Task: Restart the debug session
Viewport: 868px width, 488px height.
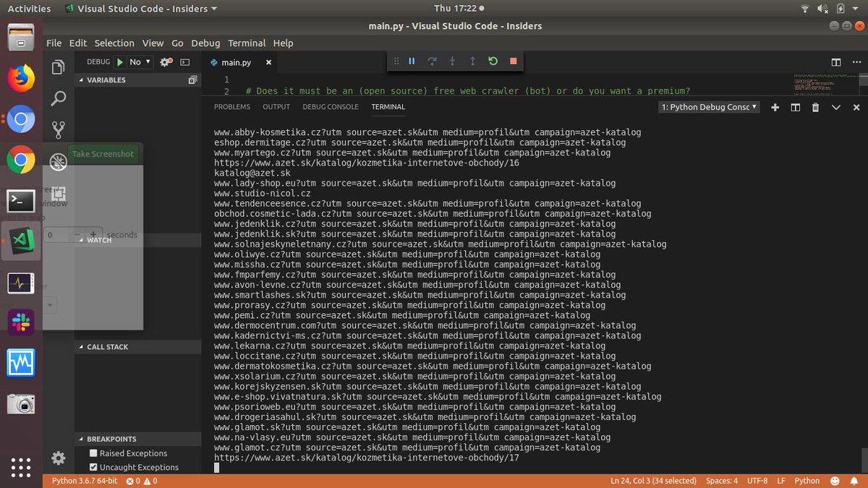Action: coord(493,61)
